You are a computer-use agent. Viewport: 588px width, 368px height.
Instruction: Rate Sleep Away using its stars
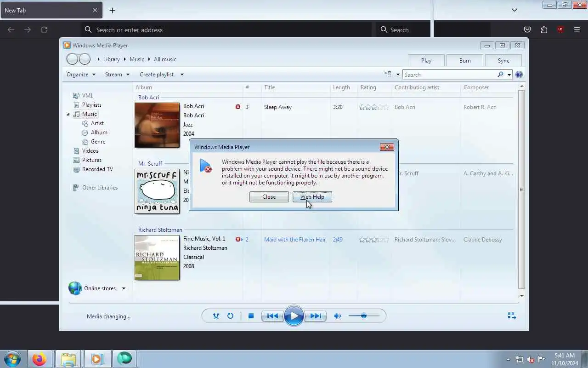(374, 107)
